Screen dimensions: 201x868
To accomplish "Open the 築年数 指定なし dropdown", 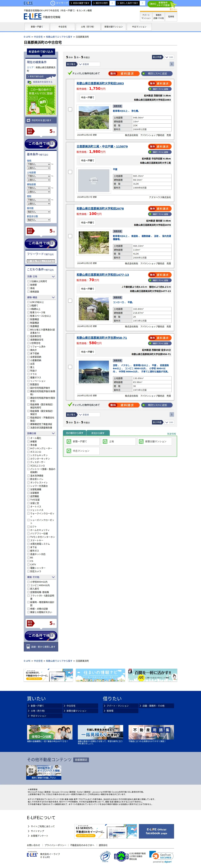I will coord(39,212).
